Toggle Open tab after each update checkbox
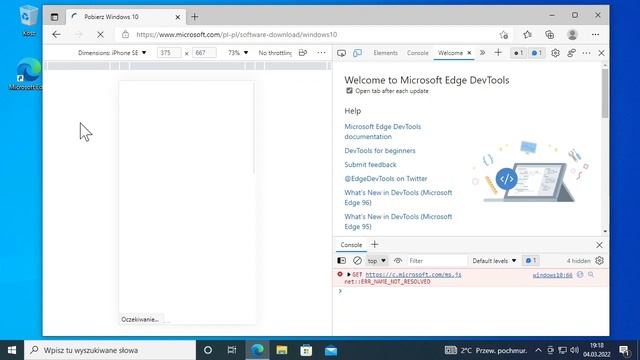This screenshot has height=360, width=640. click(349, 91)
